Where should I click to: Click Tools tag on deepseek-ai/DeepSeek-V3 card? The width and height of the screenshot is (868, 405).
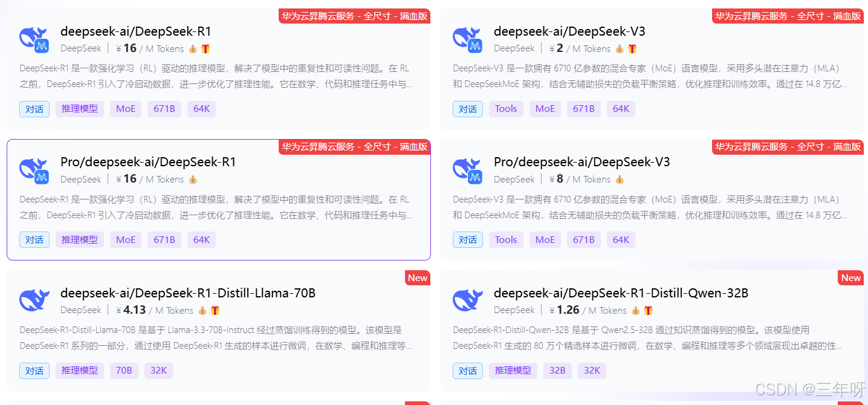click(506, 109)
